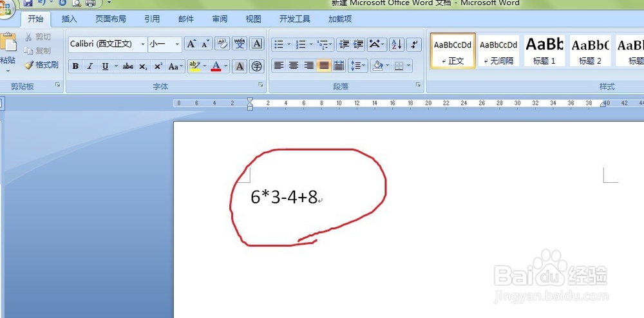Grow font size with the large A button
Viewport: 644px width, 318px height.
pyautogui.click(x=191, y=44)
